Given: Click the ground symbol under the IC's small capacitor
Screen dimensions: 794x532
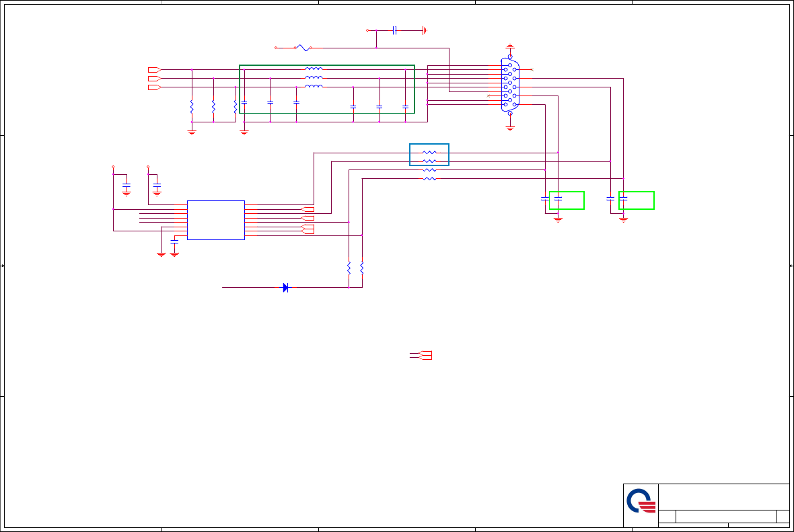Looking at the screenshot, I should point(174,255).
